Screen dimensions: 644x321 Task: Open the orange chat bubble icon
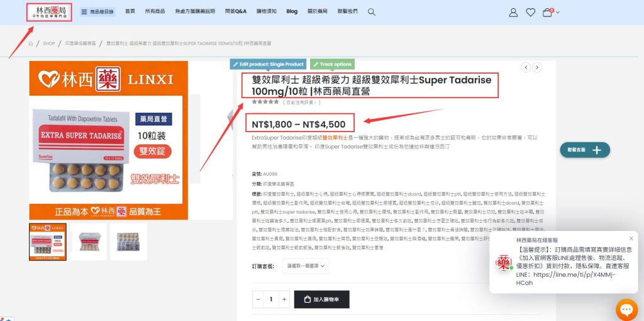(627, 310)
